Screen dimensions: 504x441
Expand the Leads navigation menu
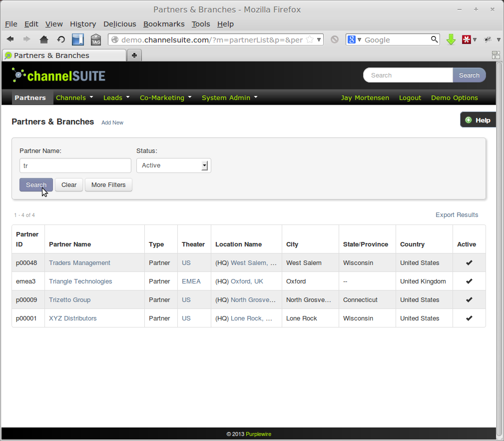tap(116, 97)
